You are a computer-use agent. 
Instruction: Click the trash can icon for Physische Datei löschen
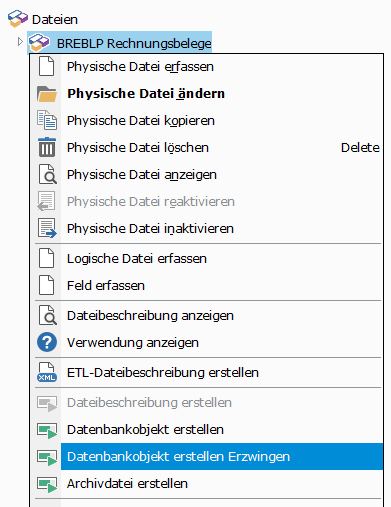[x=47, y=147]
